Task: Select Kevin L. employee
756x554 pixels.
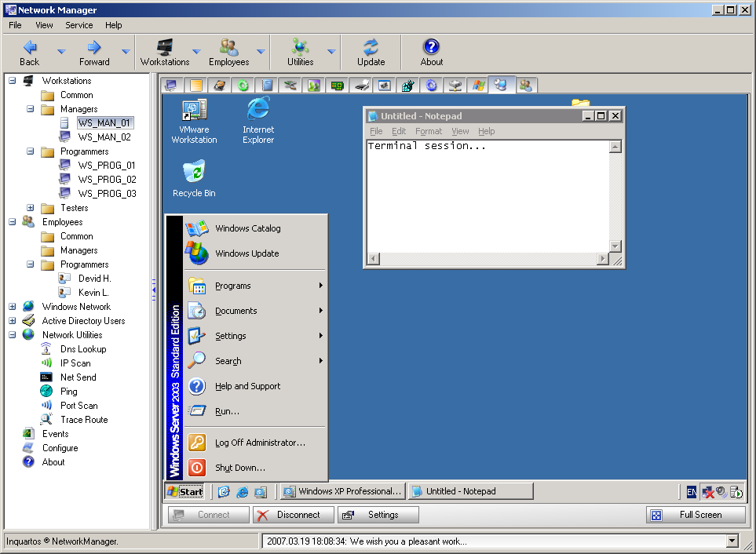Action: coord(93,293)
